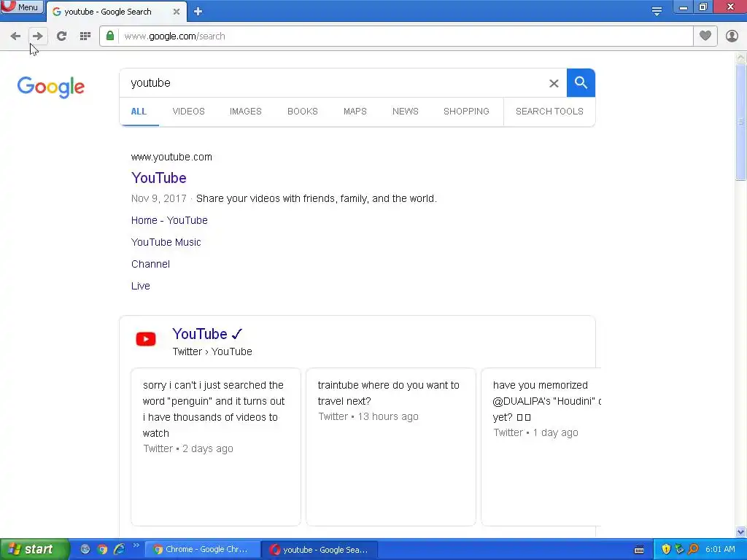Bookmark page with the heart icon
The image size is (747, 560).
705,36
